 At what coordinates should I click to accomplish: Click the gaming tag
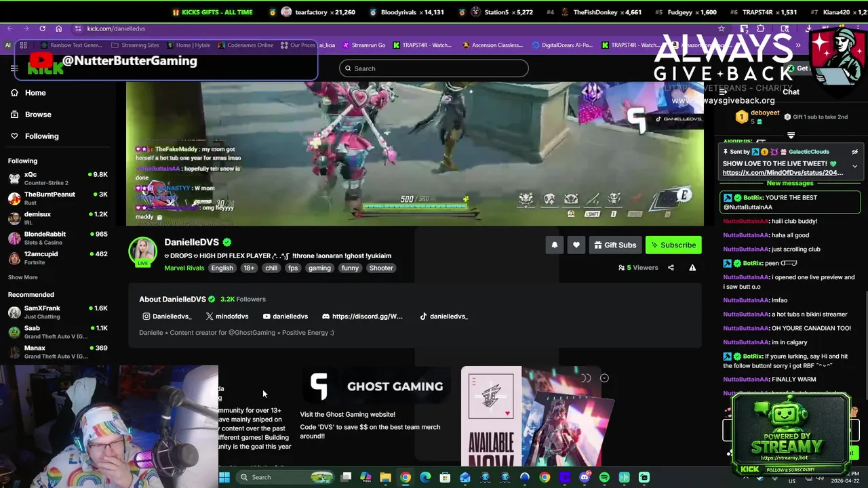click(319, 268)
